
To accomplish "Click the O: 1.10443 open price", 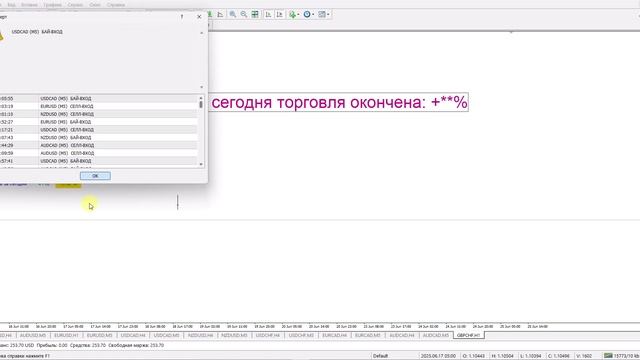I will point(474,356).
